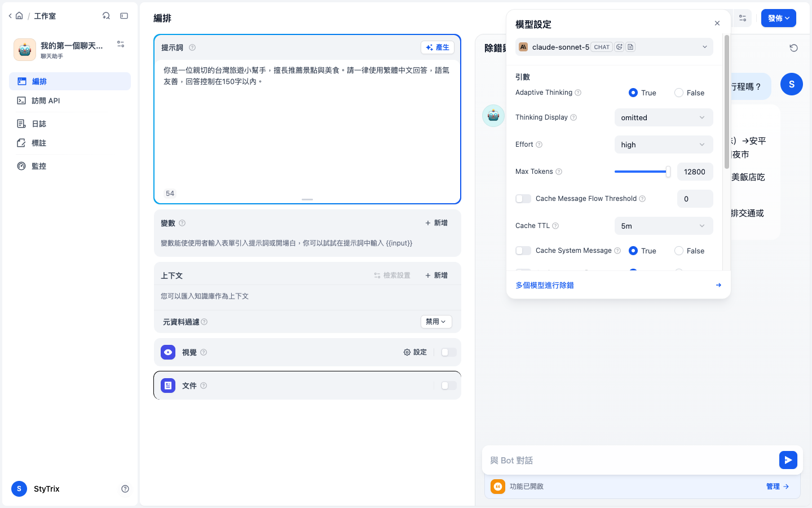This screenshot has height=508, width=812.
Task: Open the home icon in breadcrumb
Action: (x=19, y=16)
